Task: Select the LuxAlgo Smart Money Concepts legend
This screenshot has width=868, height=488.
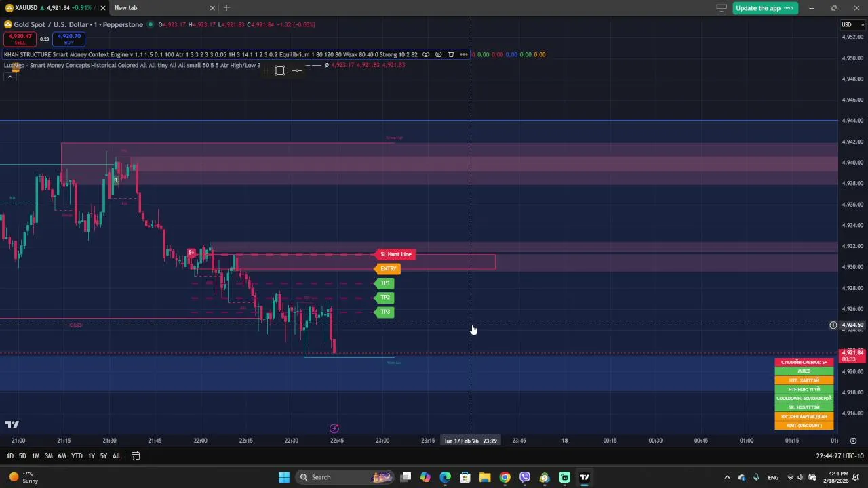Action: (x=132, y=65)
